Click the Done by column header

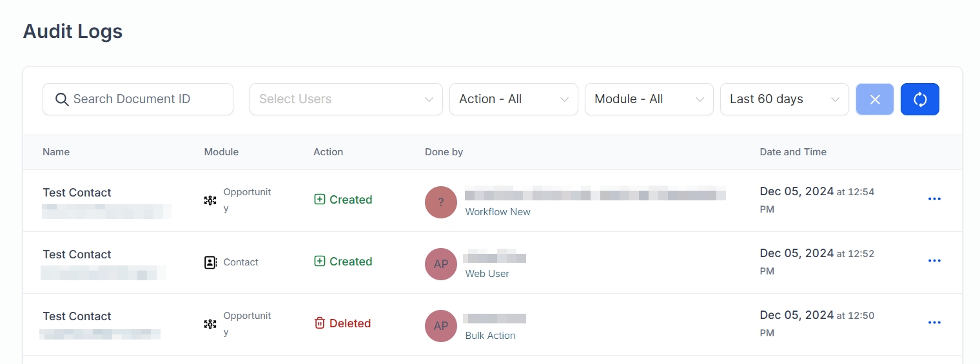pyautogui.click(x=444, y=152)
